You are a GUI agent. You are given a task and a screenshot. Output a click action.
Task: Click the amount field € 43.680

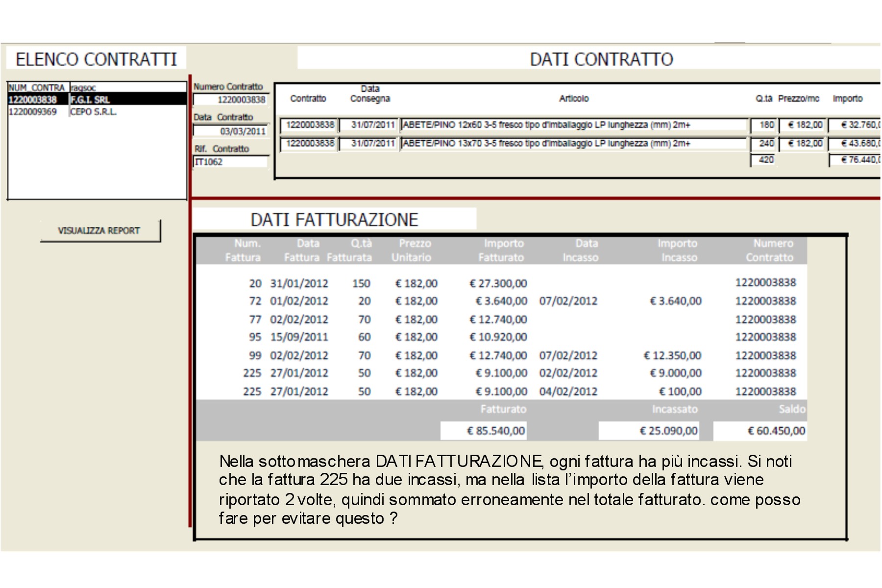pos(855,144)
